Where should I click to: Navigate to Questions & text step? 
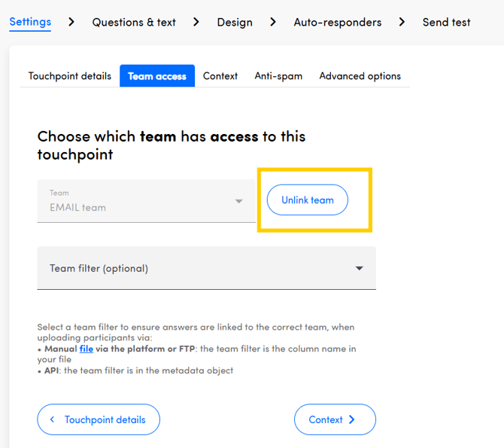(134, 22)
